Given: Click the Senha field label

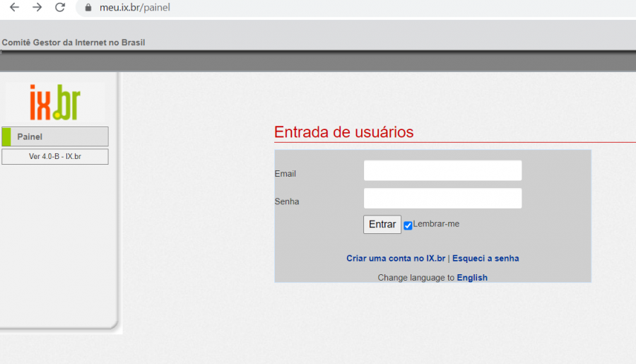Looking at the screenshot, I should 287,201.
